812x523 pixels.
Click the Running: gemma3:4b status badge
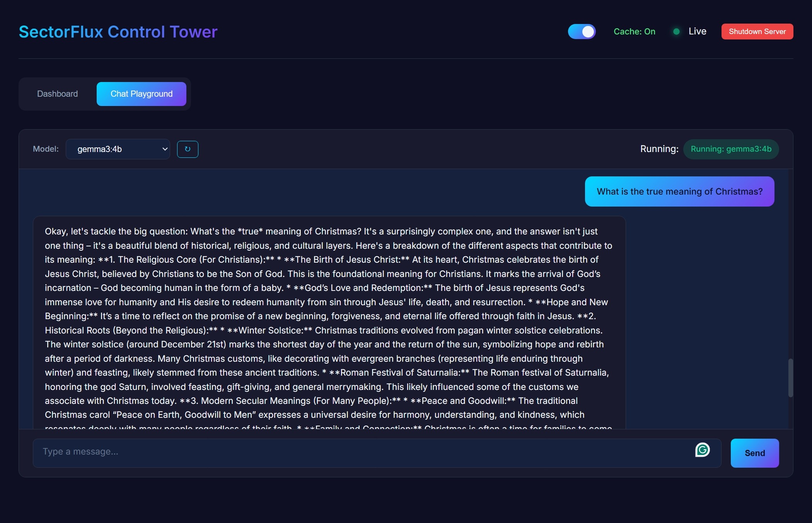(x=731, y=149)
